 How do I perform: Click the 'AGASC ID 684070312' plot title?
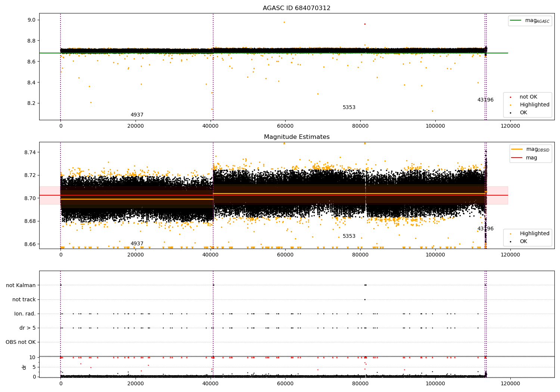coord(296,8)
